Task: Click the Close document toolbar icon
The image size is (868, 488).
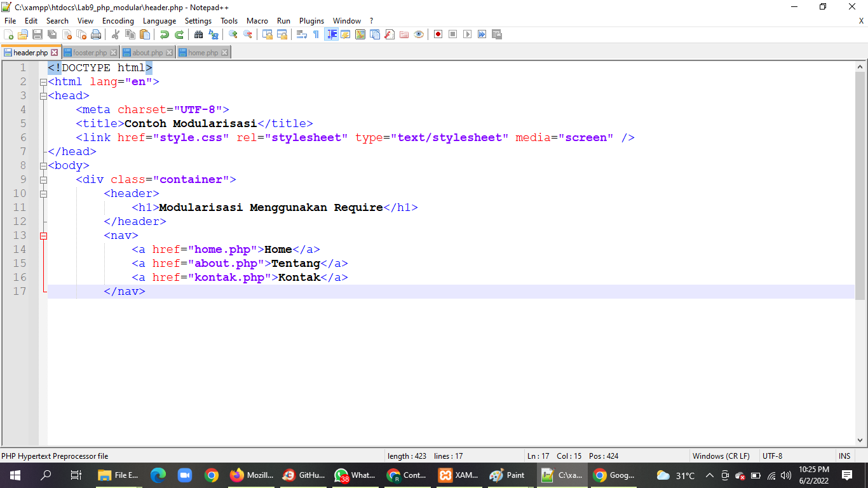Action: [x=67, y=34]
